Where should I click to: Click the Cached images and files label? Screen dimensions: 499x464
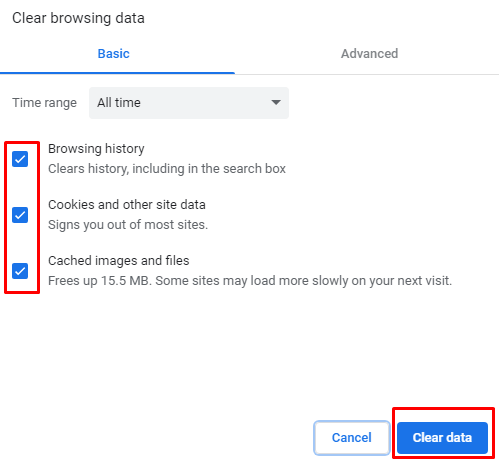click(119, 261)
